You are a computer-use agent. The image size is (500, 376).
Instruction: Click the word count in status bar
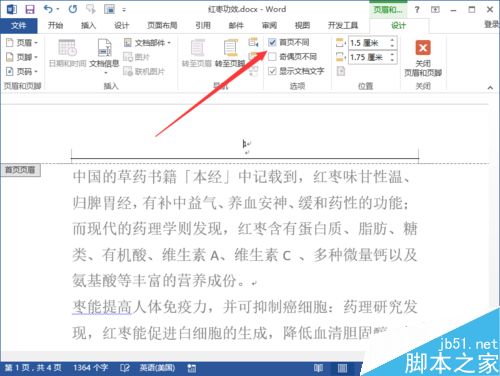90,368
